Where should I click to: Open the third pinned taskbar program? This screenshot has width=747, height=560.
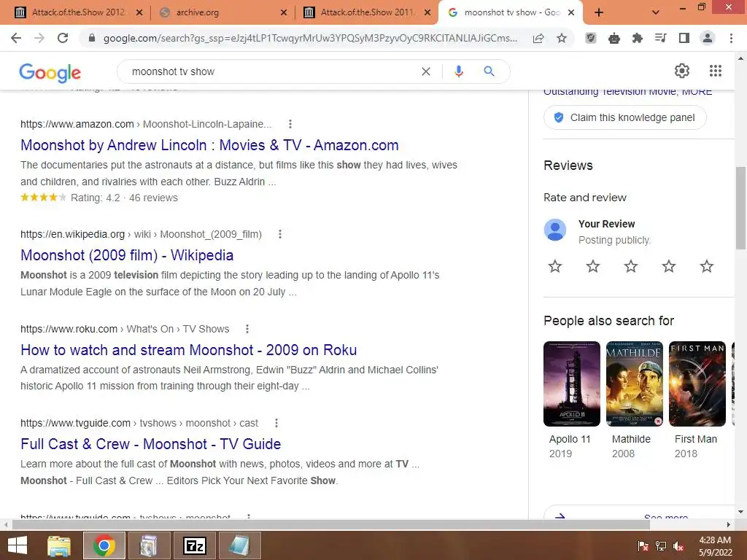[x=149, y=545]
